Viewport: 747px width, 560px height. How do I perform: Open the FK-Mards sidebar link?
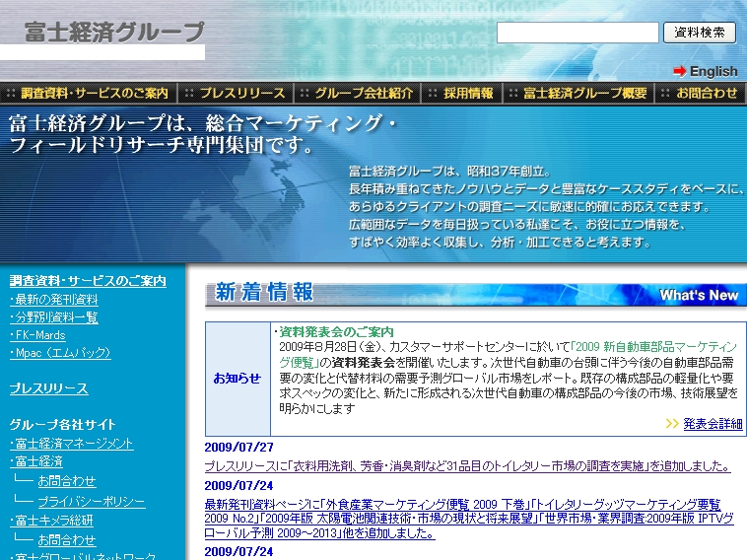pos(37,335)
